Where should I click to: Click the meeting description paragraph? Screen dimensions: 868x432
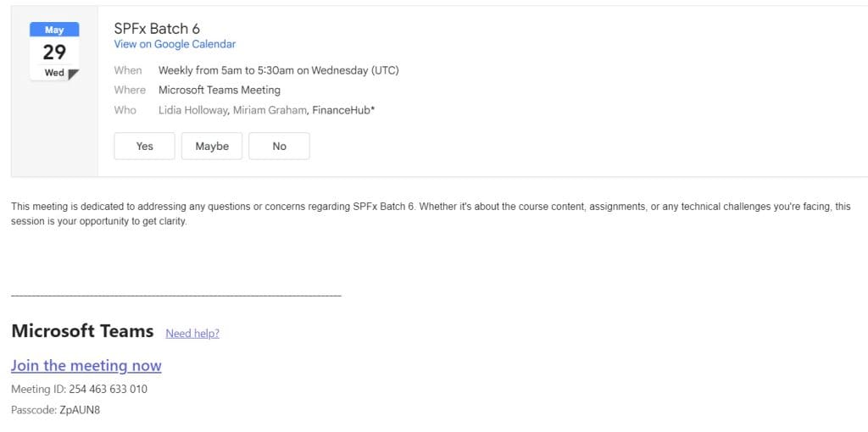[x=431, y=214]
